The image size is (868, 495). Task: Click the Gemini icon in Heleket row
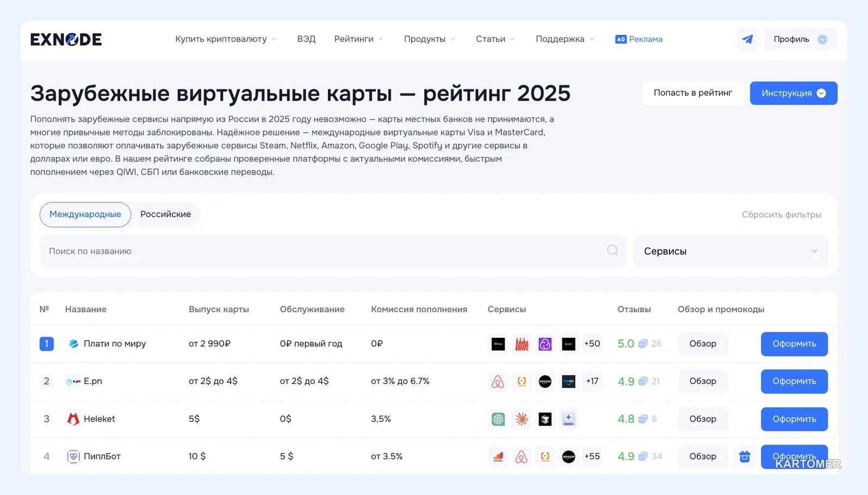568,419
